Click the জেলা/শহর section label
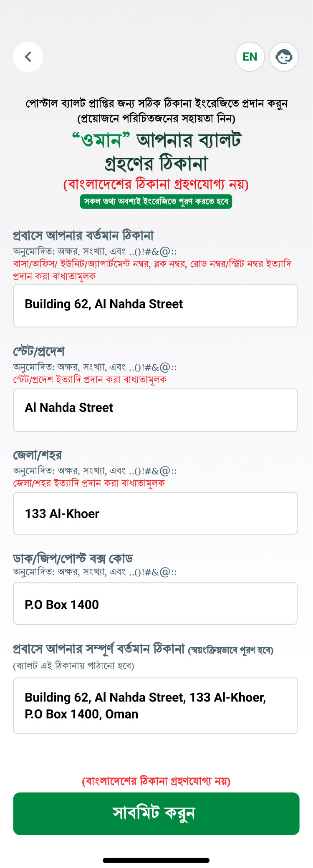 tap(38, 455)
